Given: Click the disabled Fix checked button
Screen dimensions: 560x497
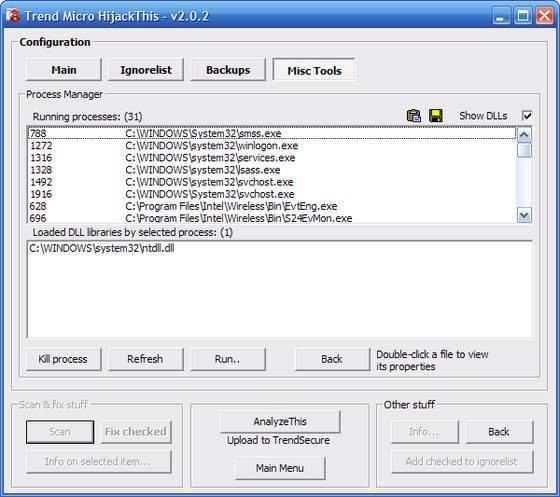Looking at the screenshot, I should pyautogui.click(x=136, y=432).
